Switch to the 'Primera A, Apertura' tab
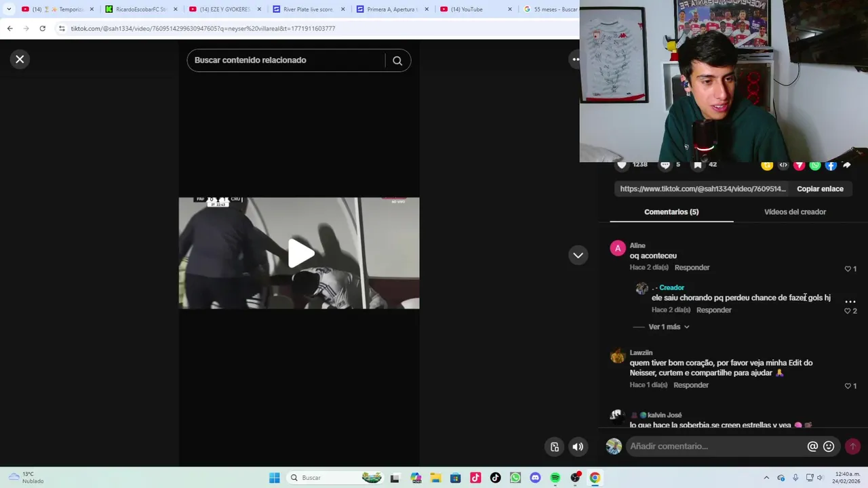 [392, 9]
